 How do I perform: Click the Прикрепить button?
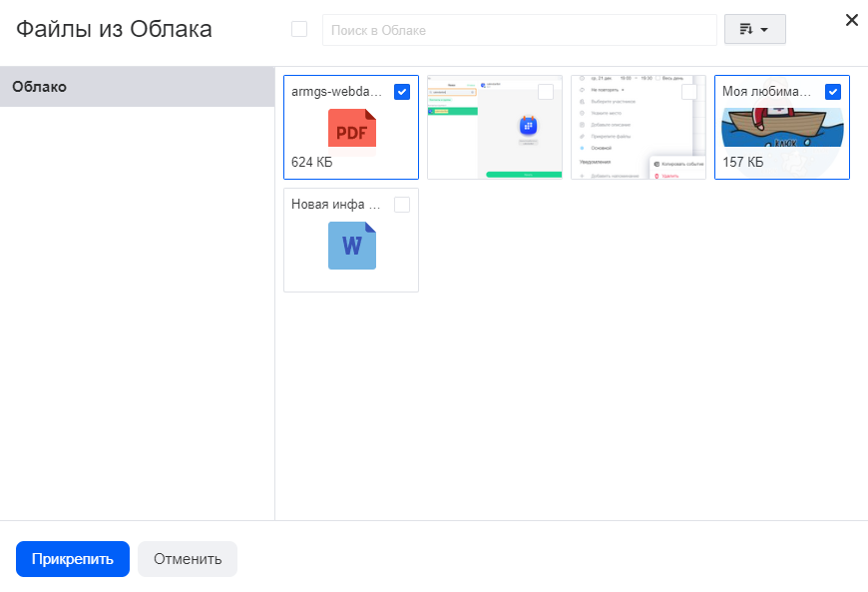coord(73,559)
